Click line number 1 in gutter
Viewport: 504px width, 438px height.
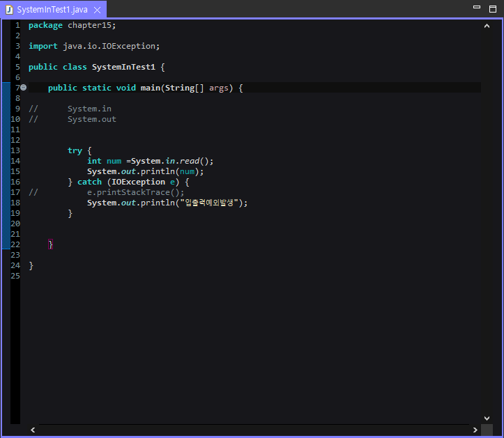point(17,25)
